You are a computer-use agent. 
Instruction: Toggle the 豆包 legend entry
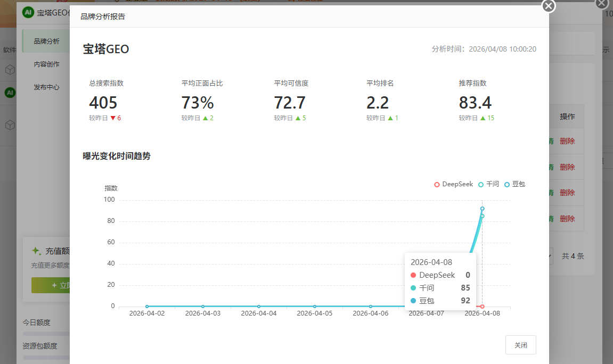coord(514,184)
